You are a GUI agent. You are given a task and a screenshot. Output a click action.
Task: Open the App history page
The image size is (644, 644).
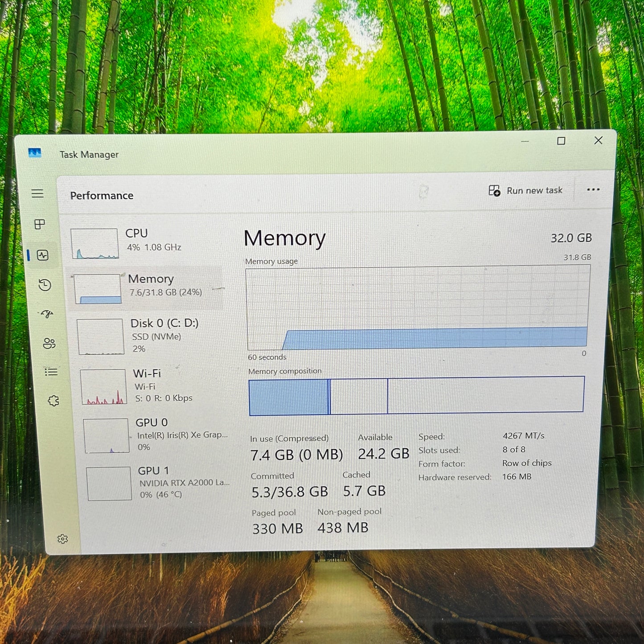pyautogui.click(x=45, y=285)
